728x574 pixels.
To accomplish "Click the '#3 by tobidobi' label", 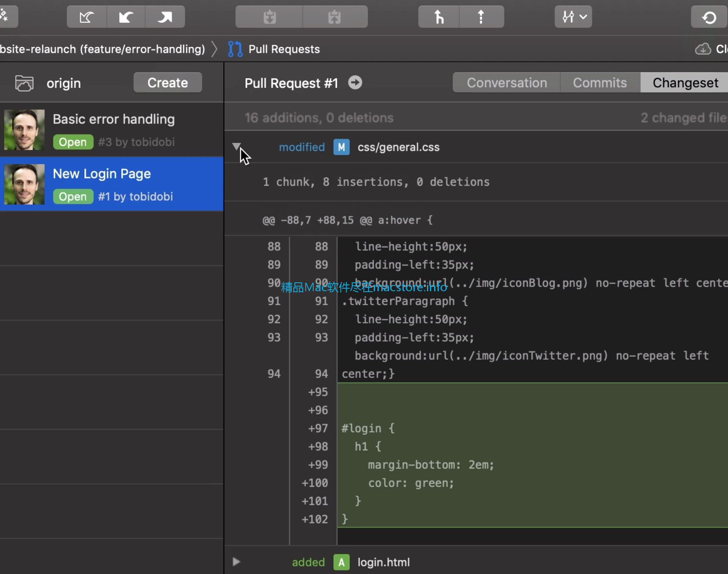I will click(x=136, y=142).
